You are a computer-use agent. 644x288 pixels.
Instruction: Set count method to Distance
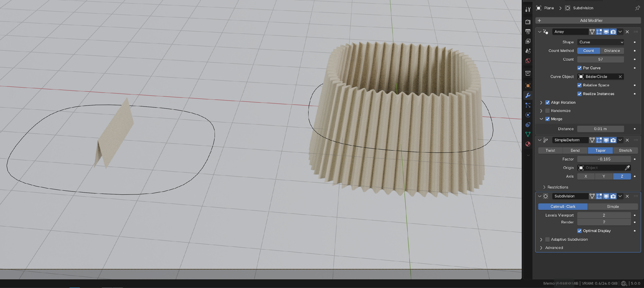coord(612,51)
